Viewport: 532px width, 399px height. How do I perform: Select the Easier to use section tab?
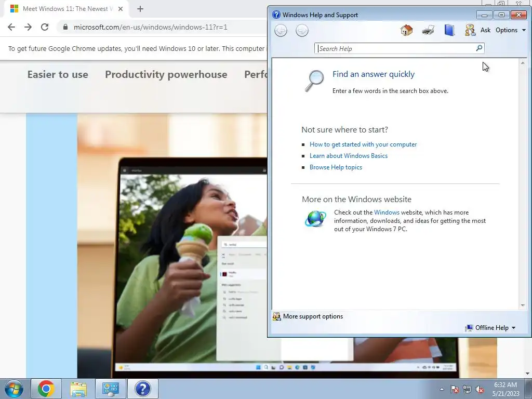click(x=58, y=75)
